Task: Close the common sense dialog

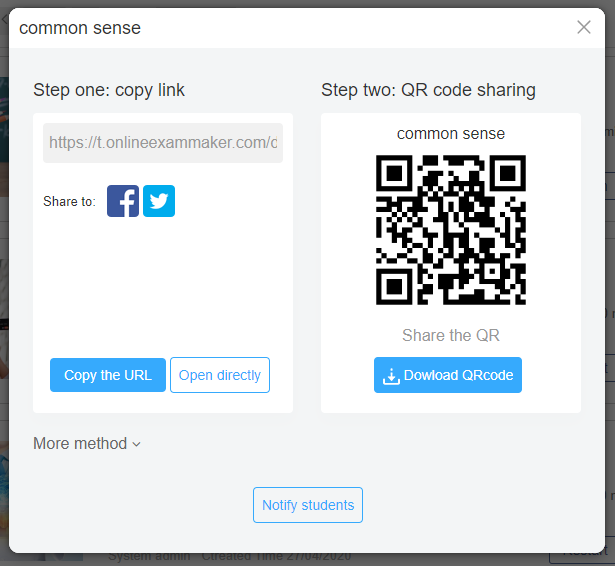Action: [584, 27]
